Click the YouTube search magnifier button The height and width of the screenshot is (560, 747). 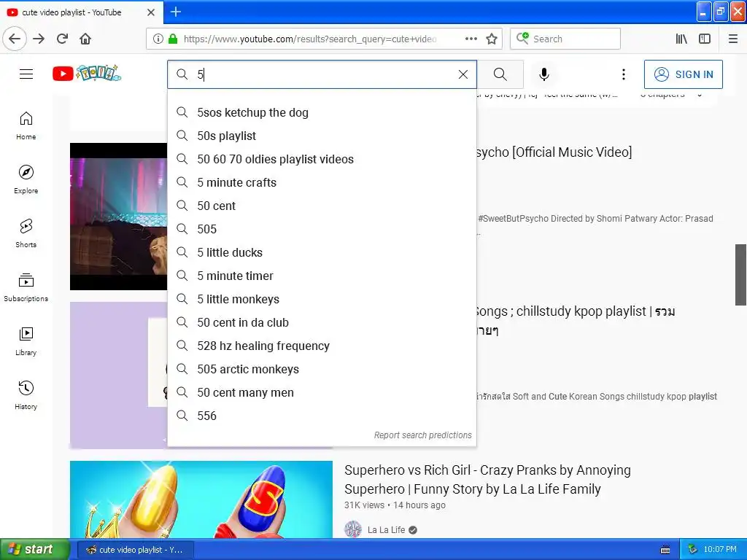pos(500,74)
